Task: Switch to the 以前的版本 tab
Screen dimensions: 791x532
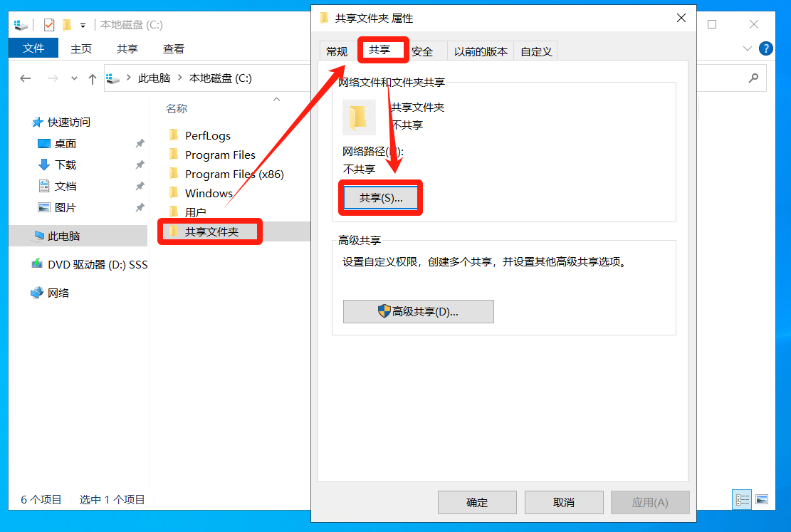Action: (481, 51)
